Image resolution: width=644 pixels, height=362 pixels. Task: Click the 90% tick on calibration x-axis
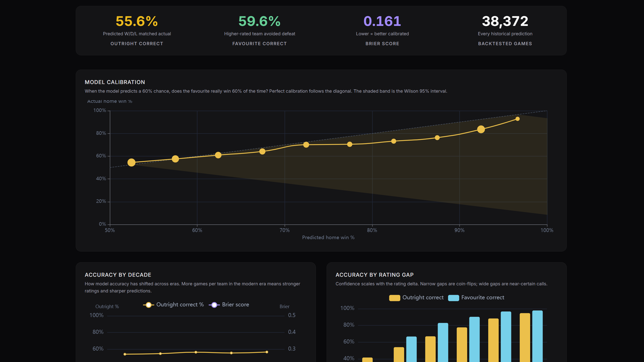click(x=459, y=230)
